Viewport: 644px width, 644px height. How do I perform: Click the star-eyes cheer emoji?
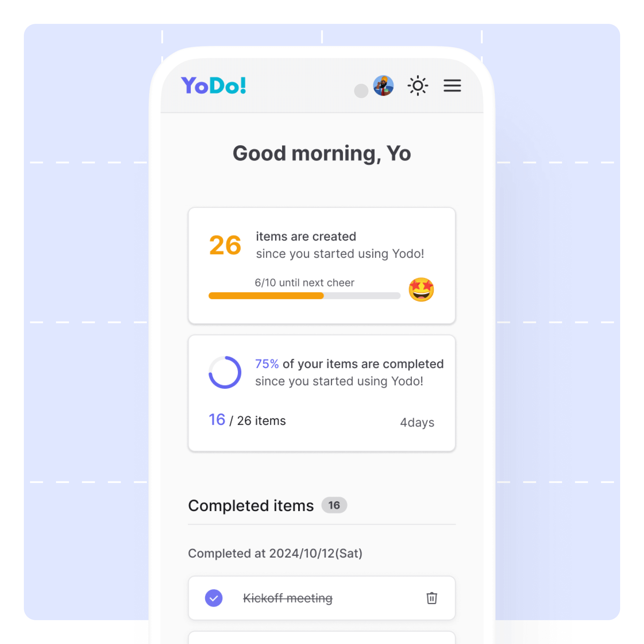pos(422,289)
